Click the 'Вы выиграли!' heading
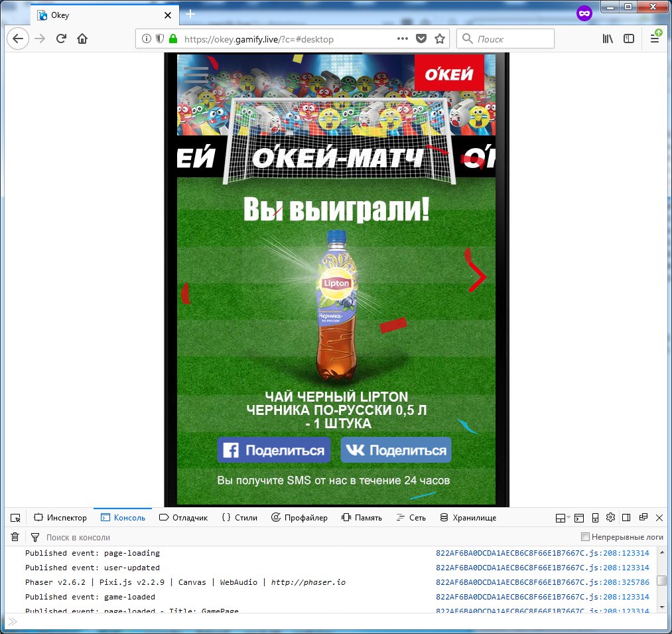 click(336, 209)
